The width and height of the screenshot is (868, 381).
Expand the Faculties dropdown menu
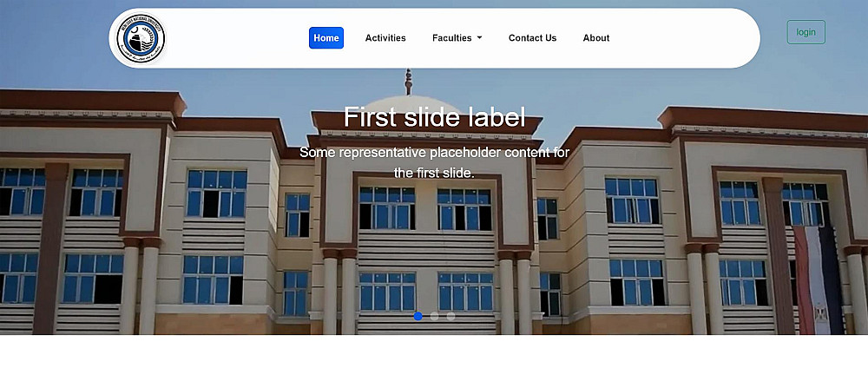tap(457, 37)
